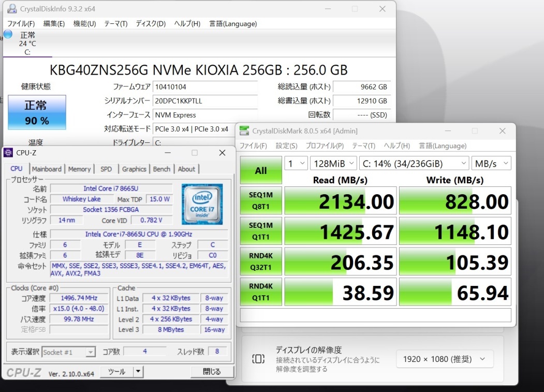
Task: Click the firmware field 10410104
Action: [x=205, y=87]
